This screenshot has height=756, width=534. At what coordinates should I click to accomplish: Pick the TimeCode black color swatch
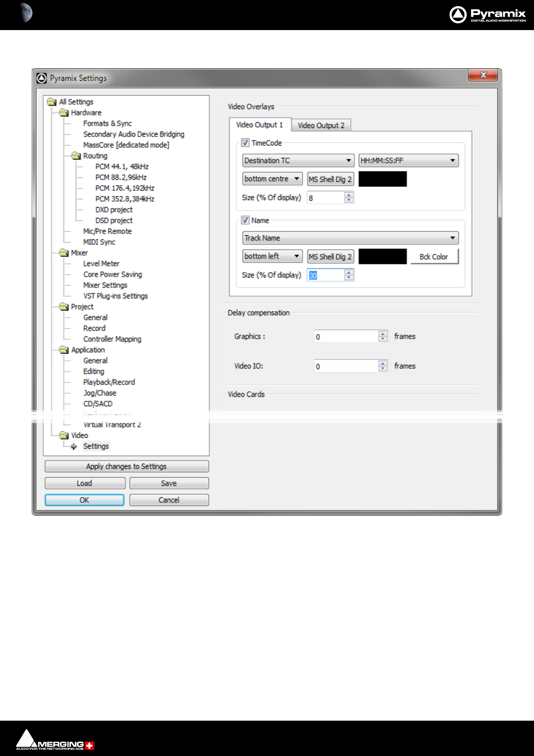[383, 179]
